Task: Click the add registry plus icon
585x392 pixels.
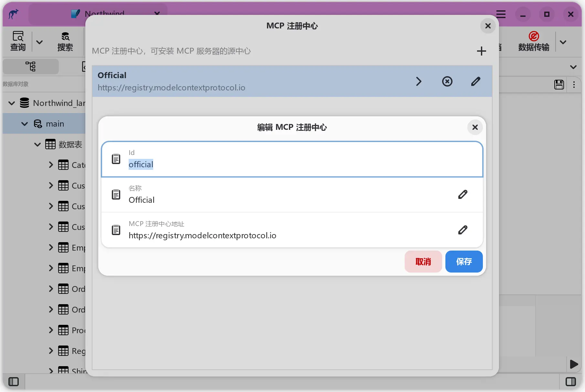Action: (481, 51)
